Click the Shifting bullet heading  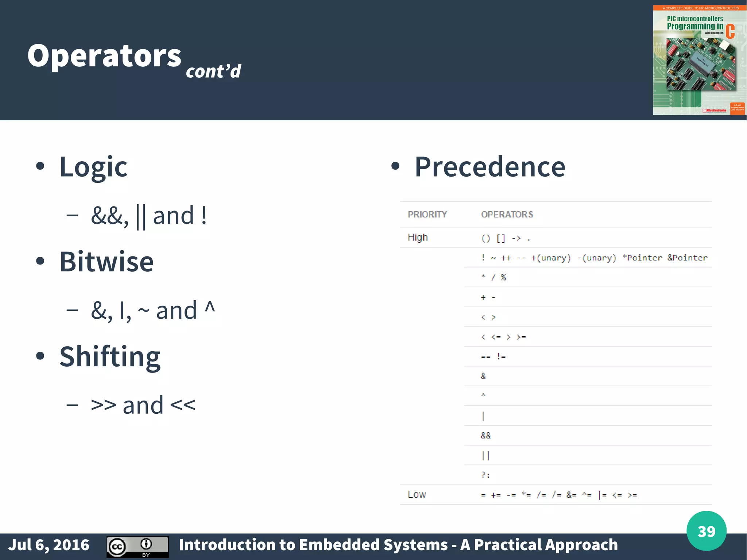point(110,357)
